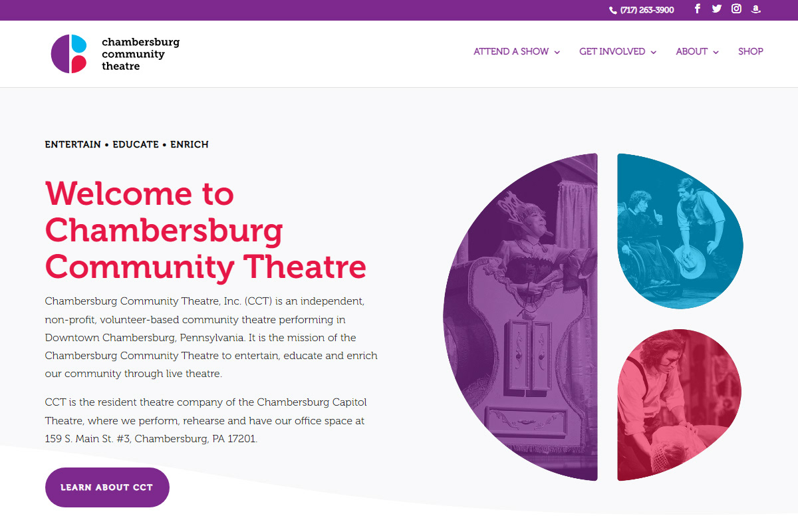Click the Chambersburg Community Theatre logo mark
Image resolution: width=798 pixels, height=532 pixels.
[69, 54]
